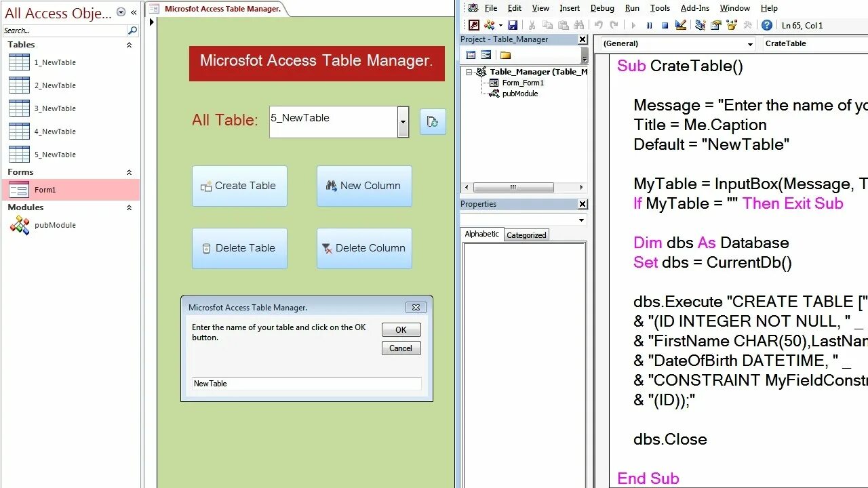The image size is (868, 488).
Task: Select Form_Form1 in project tree
Action: pyautogui.click(x=523, y=83)
